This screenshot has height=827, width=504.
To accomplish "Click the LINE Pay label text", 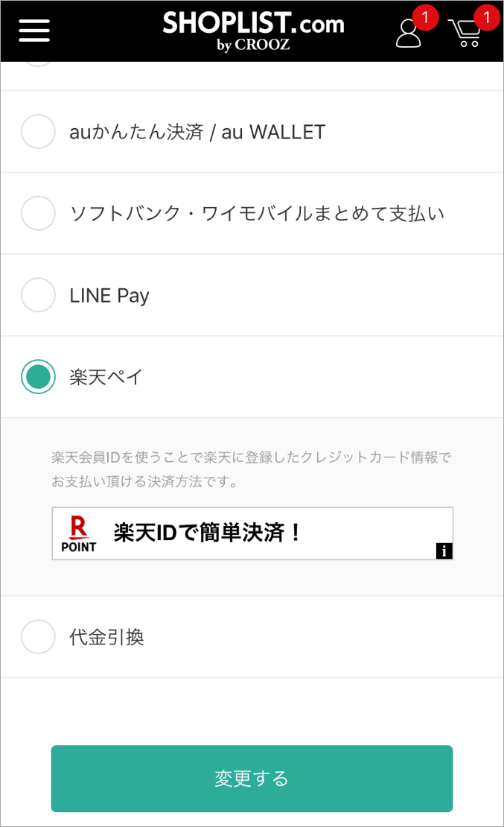I will tap(108, 295).
